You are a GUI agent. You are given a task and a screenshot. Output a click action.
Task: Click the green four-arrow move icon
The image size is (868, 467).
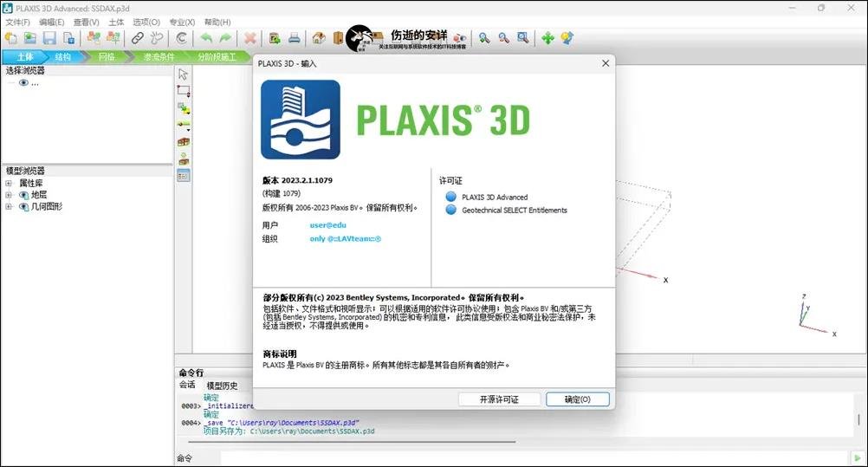pyautogui.click(x=547, y=38)
